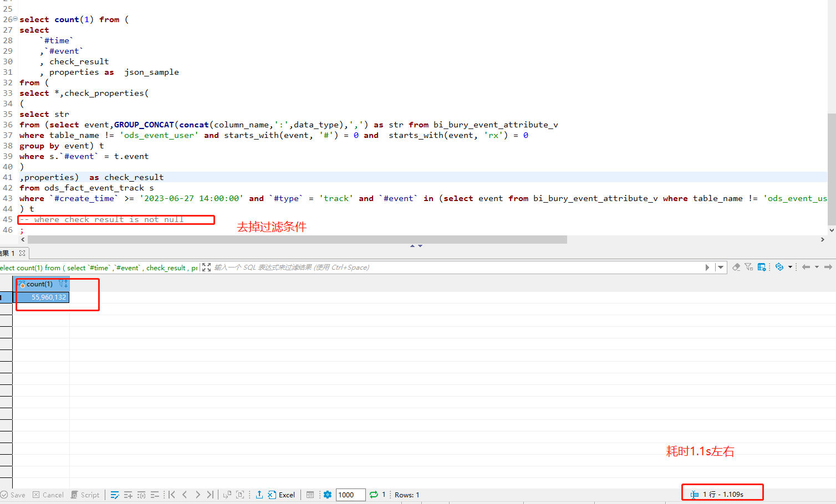Click the Excel export button
836x504 pixels.
[x=282, y=495]
